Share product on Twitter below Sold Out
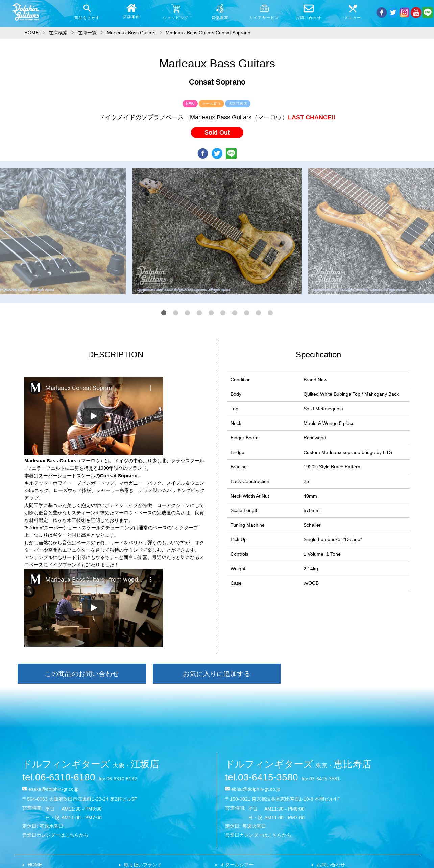 click(x=217, y=153)
